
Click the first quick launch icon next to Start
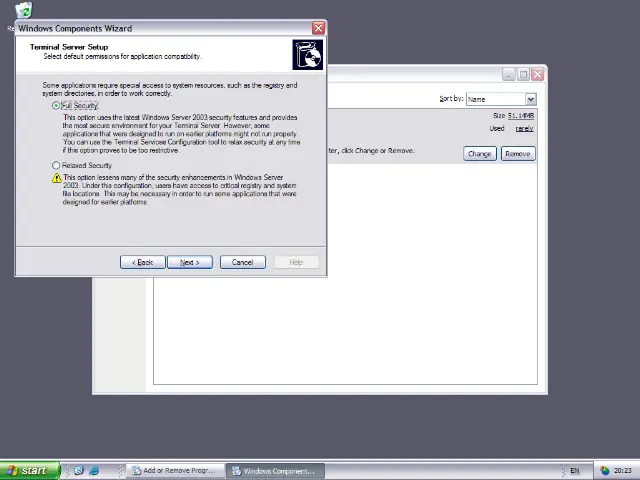tap(79, 471)
